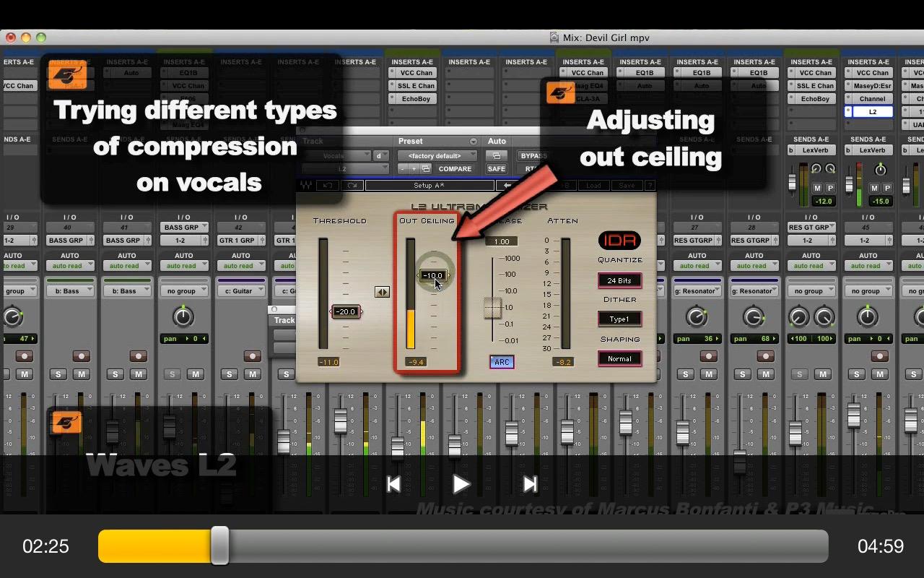
Task: Click the preset copy settings icon beside plus
Action: point(427,169)
